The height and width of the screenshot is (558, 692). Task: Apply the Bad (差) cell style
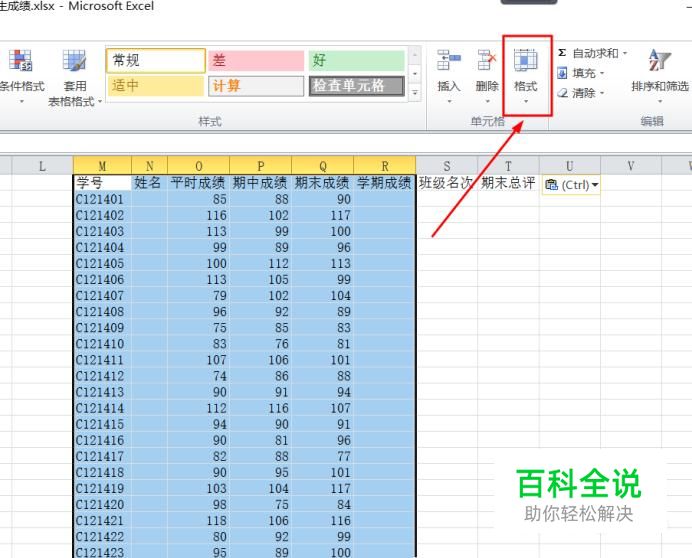(256, 60)
